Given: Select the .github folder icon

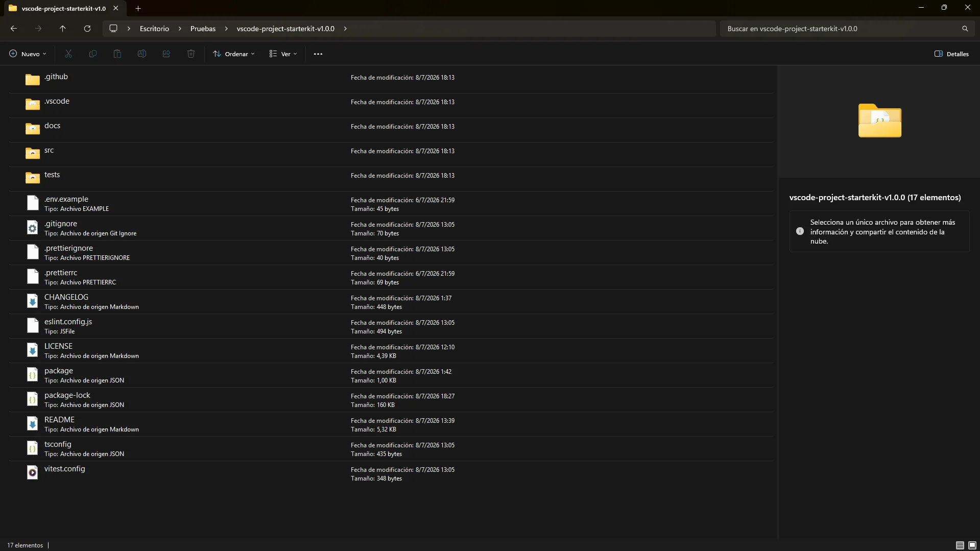Looking at the screenshot, I should [x=33, y=80].
